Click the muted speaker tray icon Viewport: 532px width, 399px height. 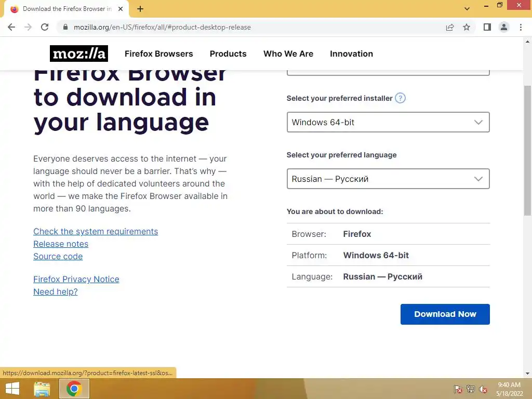[x=483, y=389]
